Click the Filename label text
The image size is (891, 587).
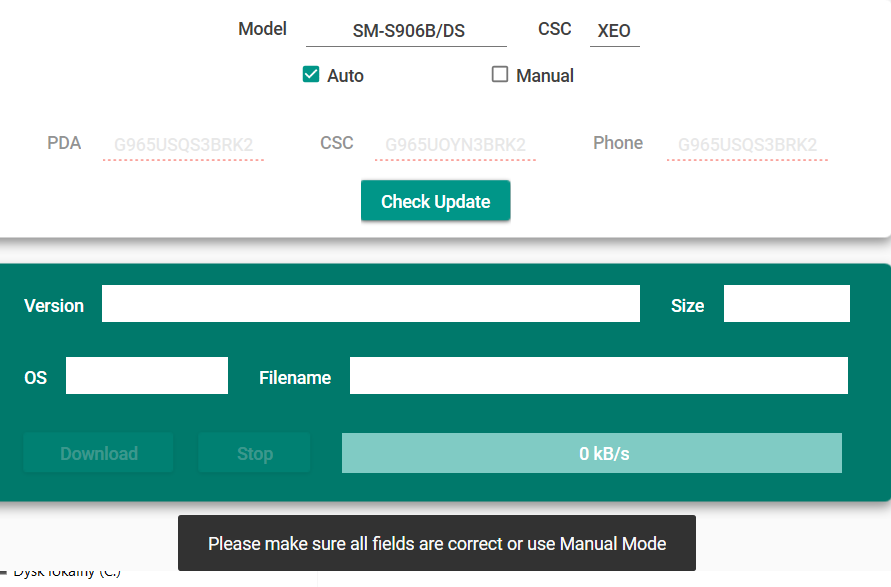coord(295,378)
